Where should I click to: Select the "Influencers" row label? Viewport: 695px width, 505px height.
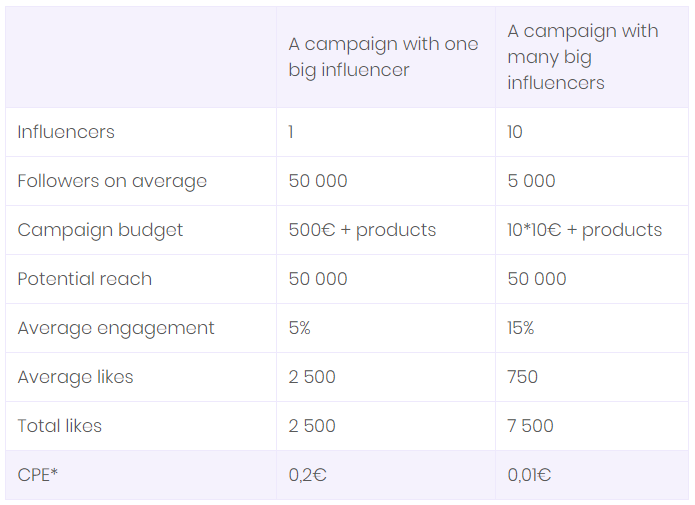[66, 132]
